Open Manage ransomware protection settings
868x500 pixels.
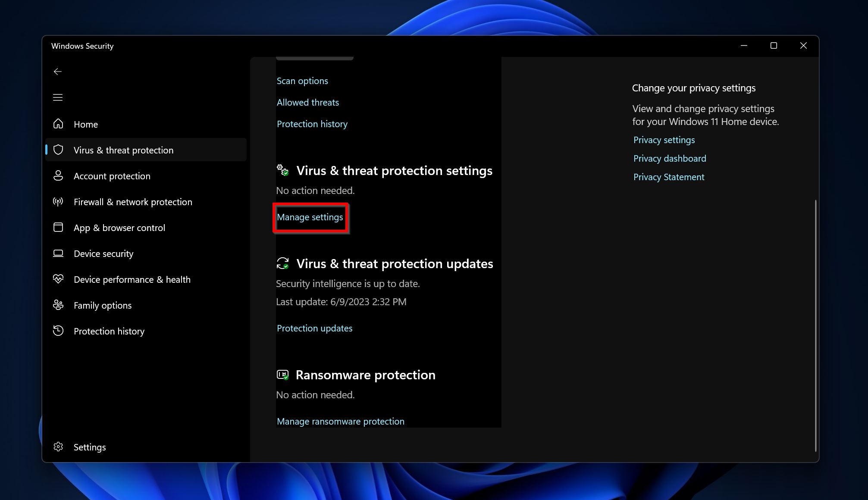tap(340, 421)
